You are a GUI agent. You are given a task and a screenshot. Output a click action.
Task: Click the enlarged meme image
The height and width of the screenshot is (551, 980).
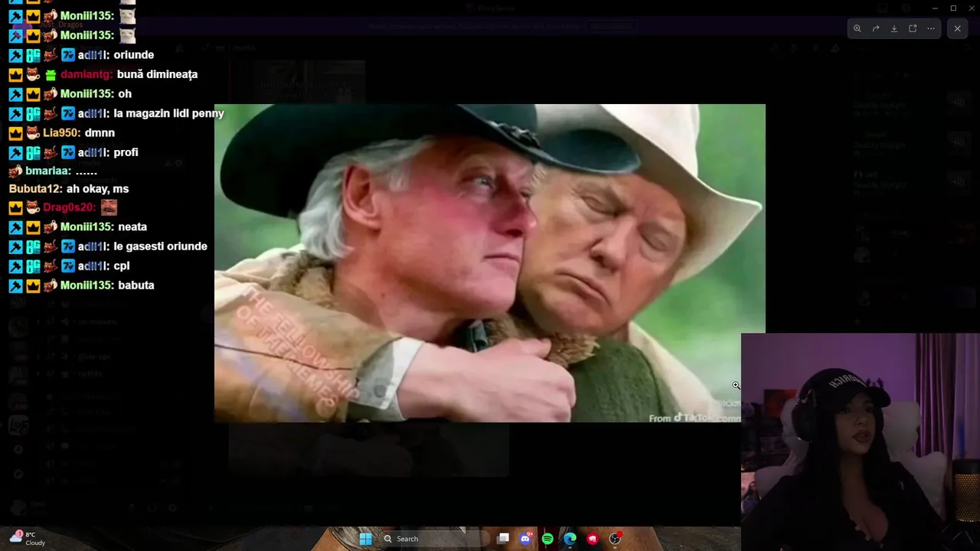489,263
